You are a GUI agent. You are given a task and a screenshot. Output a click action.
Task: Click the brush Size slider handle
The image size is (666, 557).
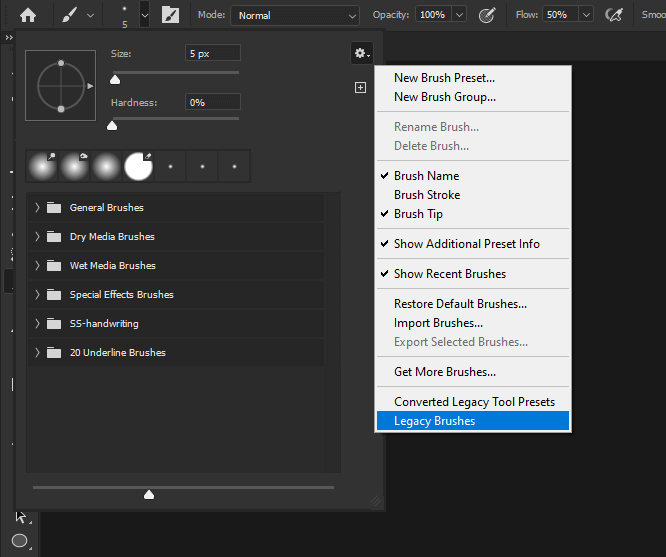[x=114, y=80]
